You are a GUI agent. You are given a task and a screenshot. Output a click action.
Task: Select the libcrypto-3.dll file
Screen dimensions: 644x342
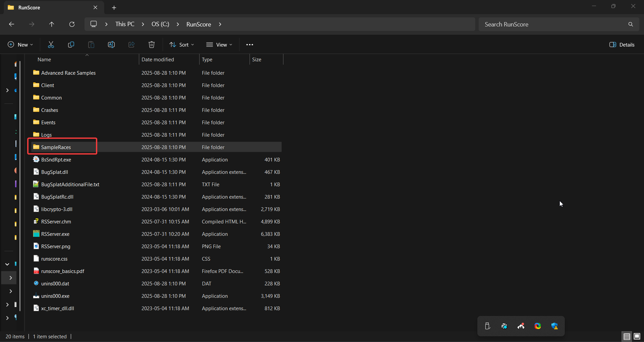point(53,209)
